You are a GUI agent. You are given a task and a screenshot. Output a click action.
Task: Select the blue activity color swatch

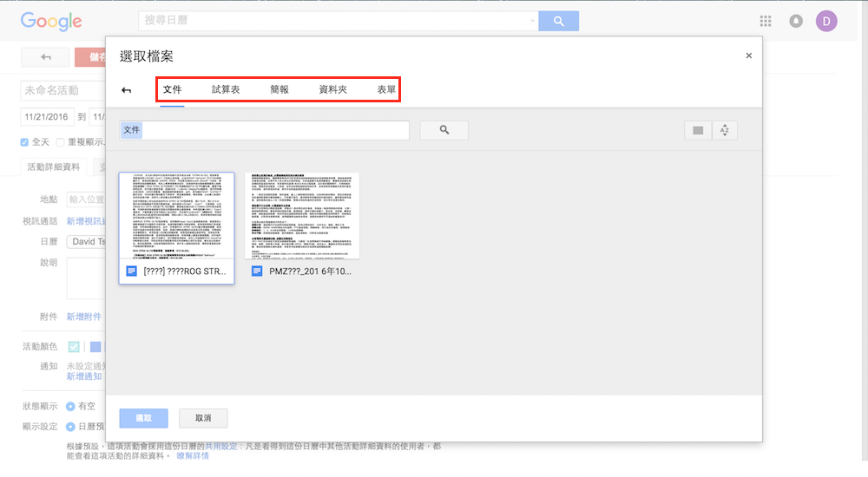pyautogui.click(x=95, y=346)
